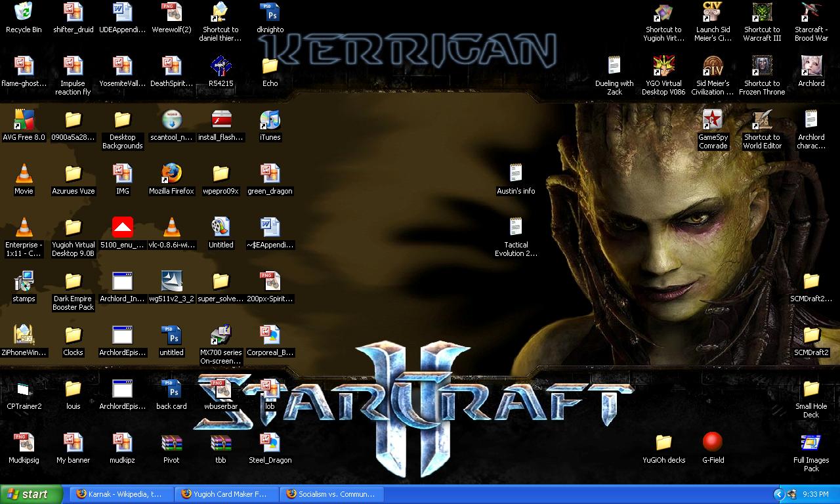Expand the hidden system tray icons
The image size is (840, 504).
(778, 494)
